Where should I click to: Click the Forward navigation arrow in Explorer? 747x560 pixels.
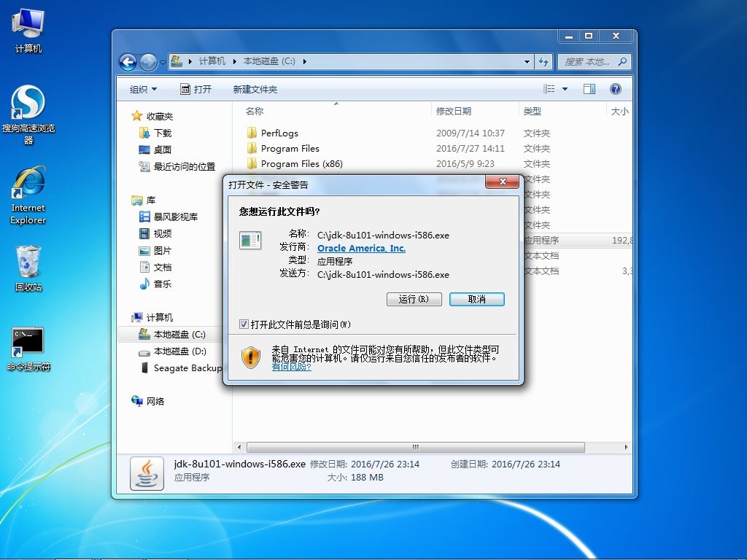(x=148, y=62)
